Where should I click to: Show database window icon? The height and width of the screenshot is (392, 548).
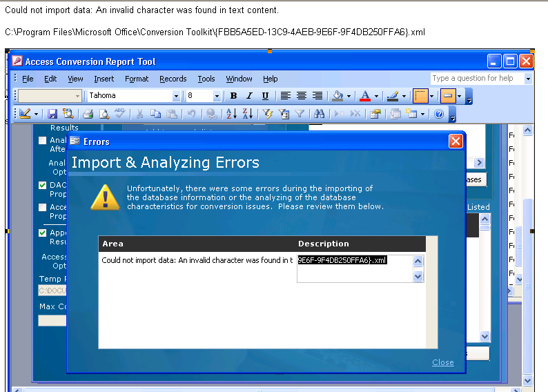tap(395, 114)
